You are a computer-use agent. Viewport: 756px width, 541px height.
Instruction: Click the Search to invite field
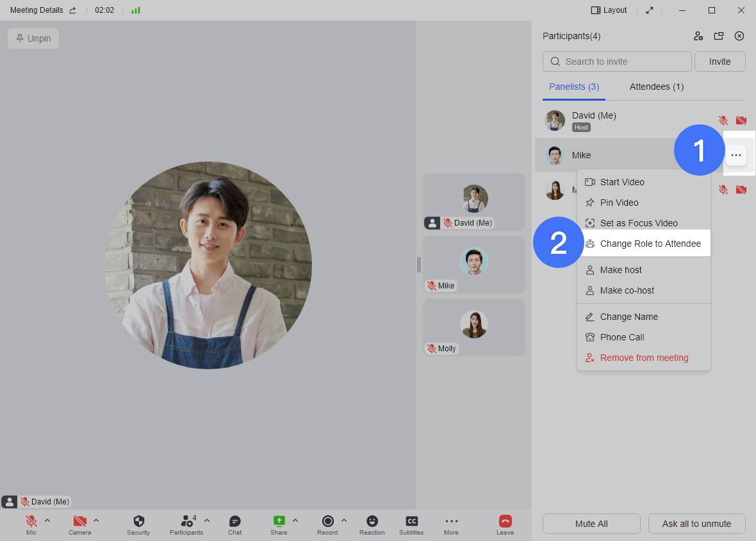[x=617, y=62]
